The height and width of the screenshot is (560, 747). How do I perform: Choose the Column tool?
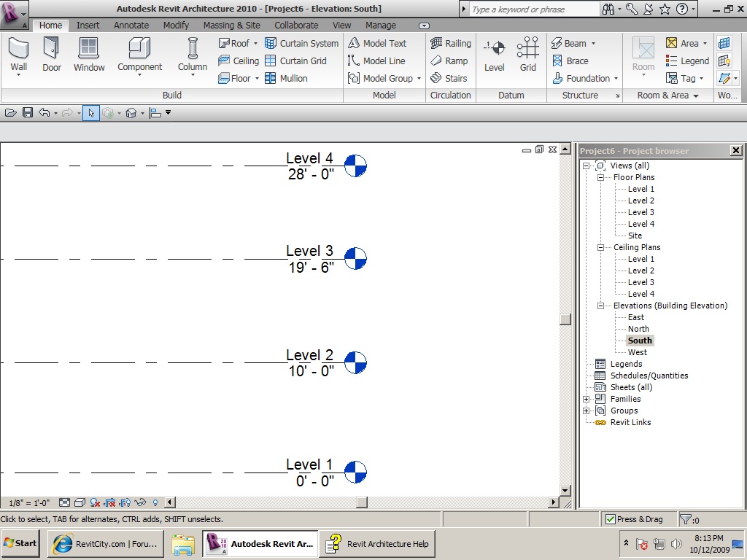[193, 56]
